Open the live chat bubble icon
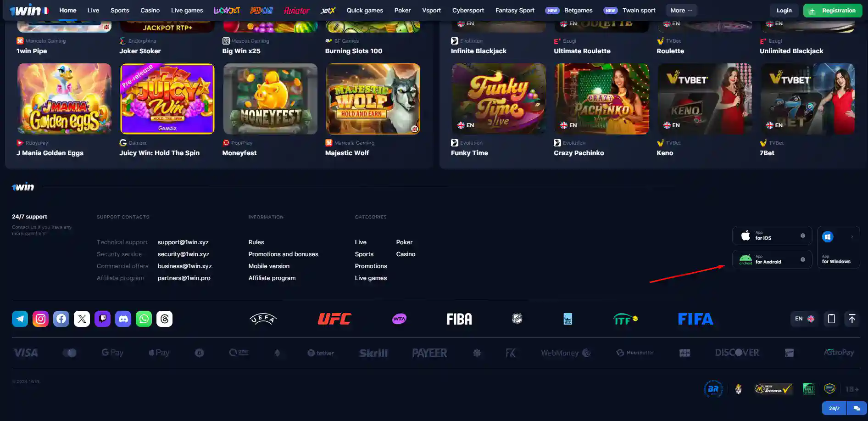This screenshot has width=868, height=421. coord(857,408)
